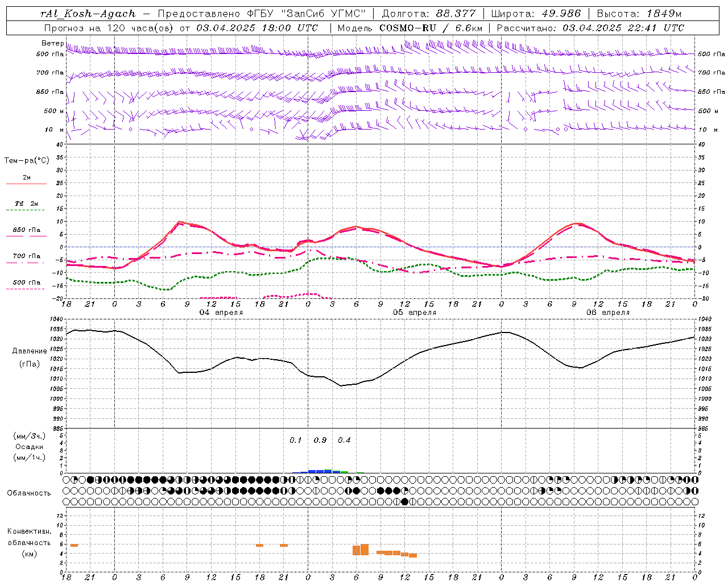Click the (мм/3ч.) precipitation unit label
Image resolution: width=728 pixels, height=582 pixels.
click(30, 436)
